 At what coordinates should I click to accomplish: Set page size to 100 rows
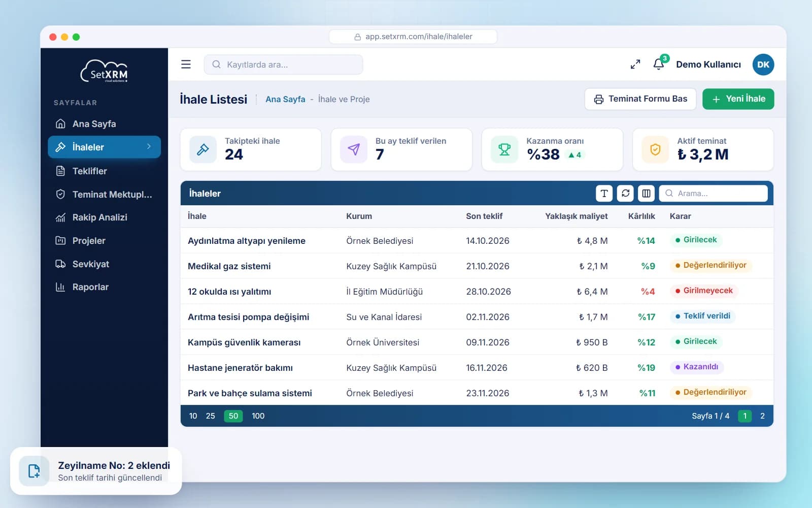click(x=258, y=416)
